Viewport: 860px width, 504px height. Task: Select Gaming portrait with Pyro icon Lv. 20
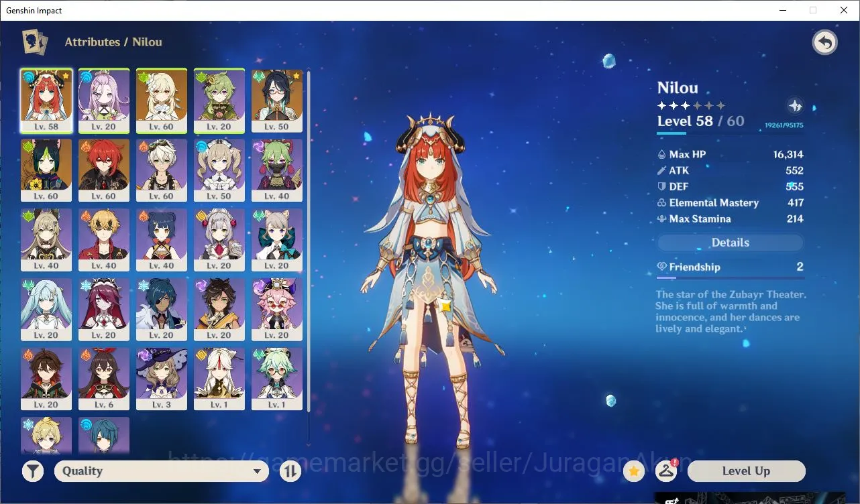46,379
